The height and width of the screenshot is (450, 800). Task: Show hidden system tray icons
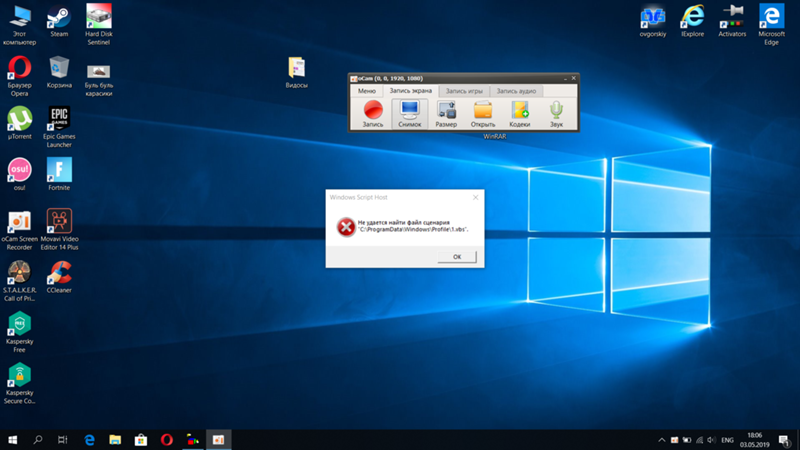[662, 440]
